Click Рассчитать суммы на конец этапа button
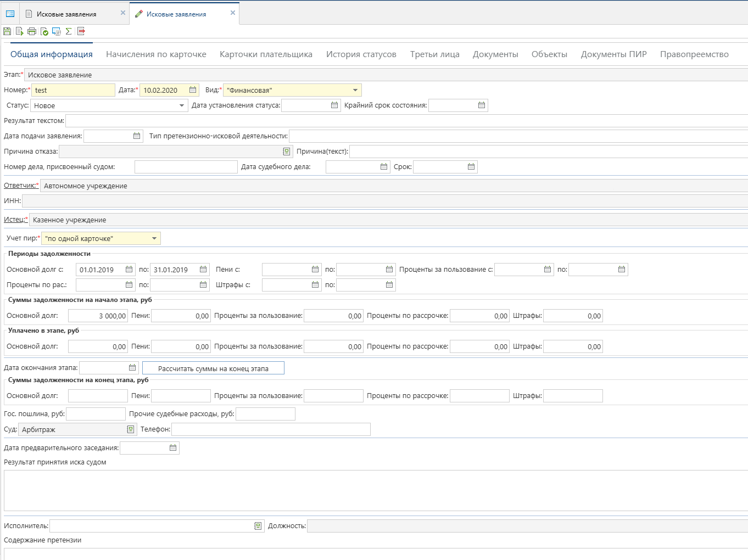The width and height of the screenshot is (748, 560). click(x=213, y=368)
